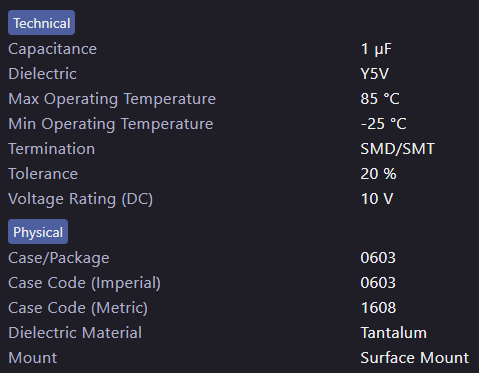Click the SMD/SMT termination value
The image size is (479, 373).
pyautogui.click(x=398, y=149)
